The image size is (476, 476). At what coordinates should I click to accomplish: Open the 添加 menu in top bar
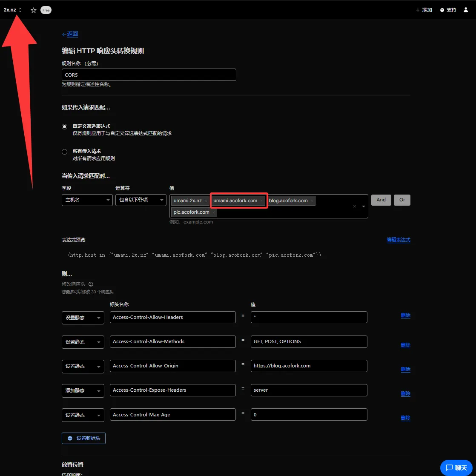pos(424,10)
